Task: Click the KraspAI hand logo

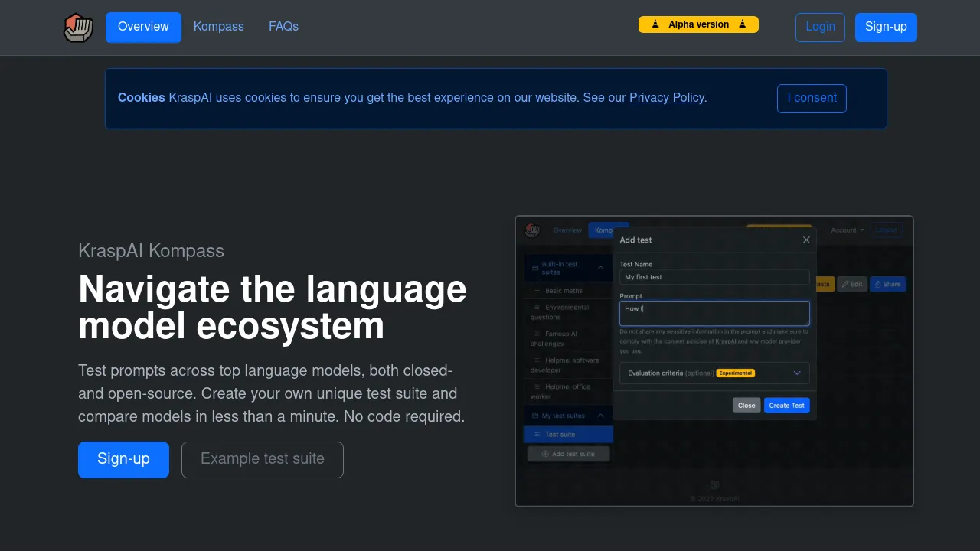Action: 78,28
